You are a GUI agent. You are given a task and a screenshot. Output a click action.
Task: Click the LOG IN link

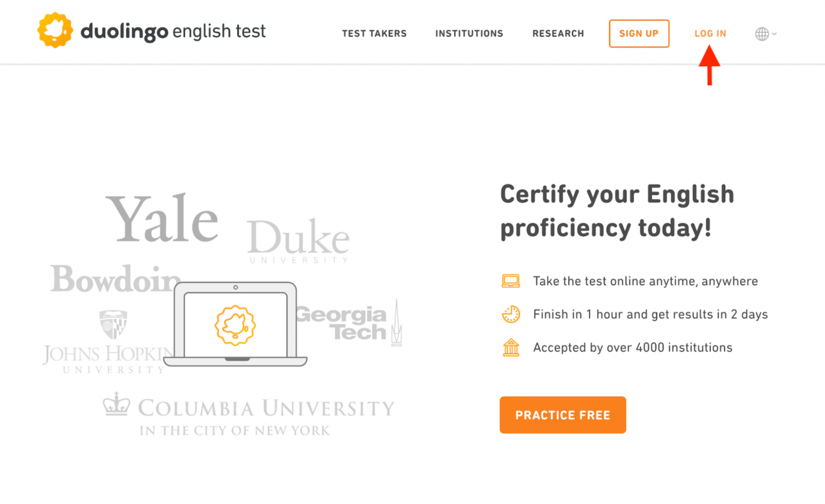click(x=710, y=33)
